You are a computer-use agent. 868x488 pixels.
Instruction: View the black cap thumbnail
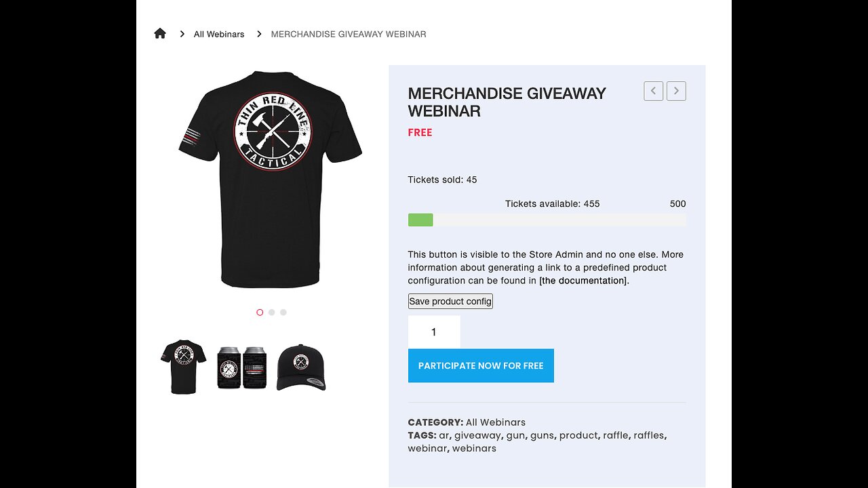(x=300, y=367)
